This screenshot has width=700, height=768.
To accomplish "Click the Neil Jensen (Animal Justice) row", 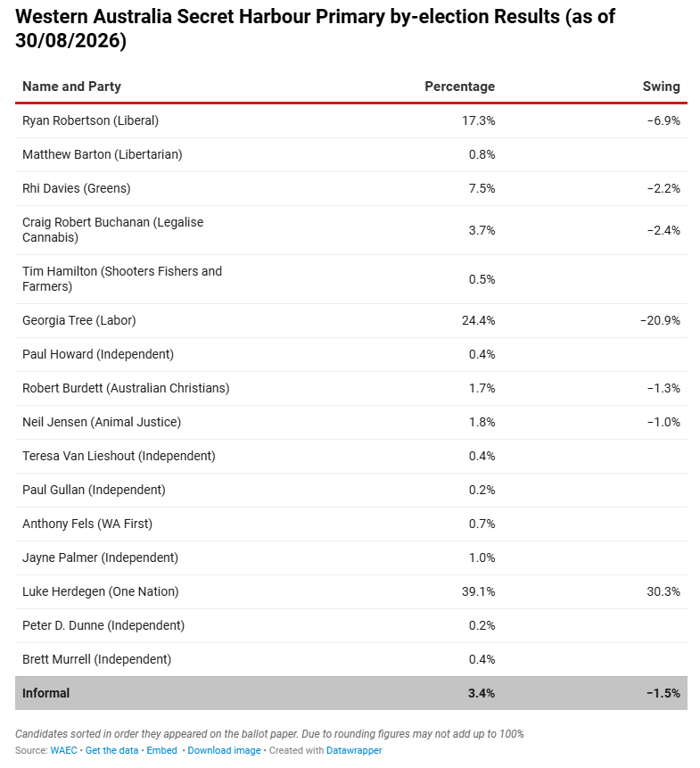I will [x=351, y=422].
